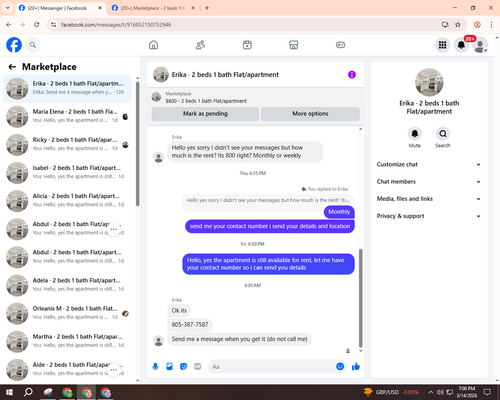500x400 pixels.
Task: Expand Media, files and links section
Action: point(429,199)
